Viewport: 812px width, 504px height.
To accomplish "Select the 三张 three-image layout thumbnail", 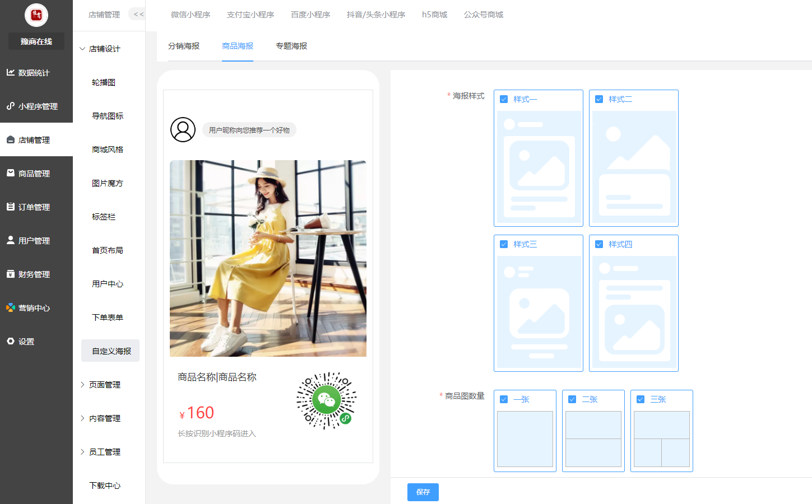I will pos(662,439).
